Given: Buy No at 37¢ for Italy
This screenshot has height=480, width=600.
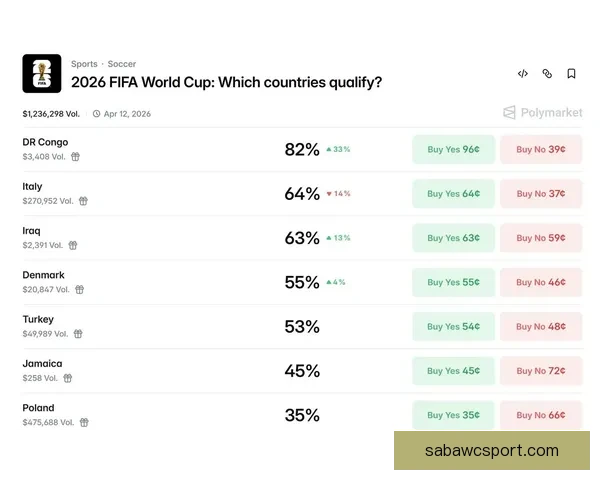Looking at the screenshot, I should [x=541, y=194].
